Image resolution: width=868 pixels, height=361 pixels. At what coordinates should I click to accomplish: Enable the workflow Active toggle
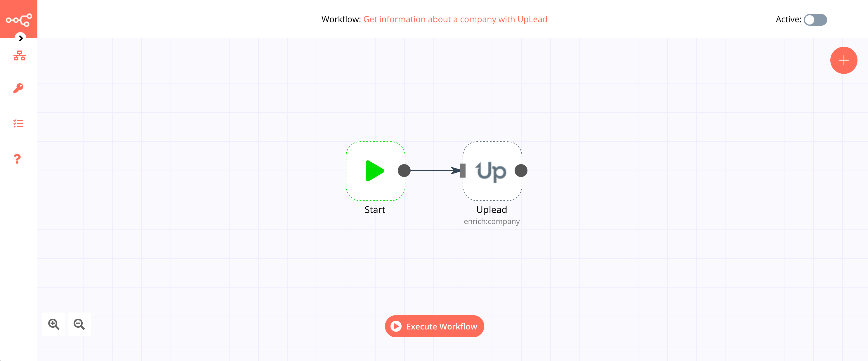point(815,19)
